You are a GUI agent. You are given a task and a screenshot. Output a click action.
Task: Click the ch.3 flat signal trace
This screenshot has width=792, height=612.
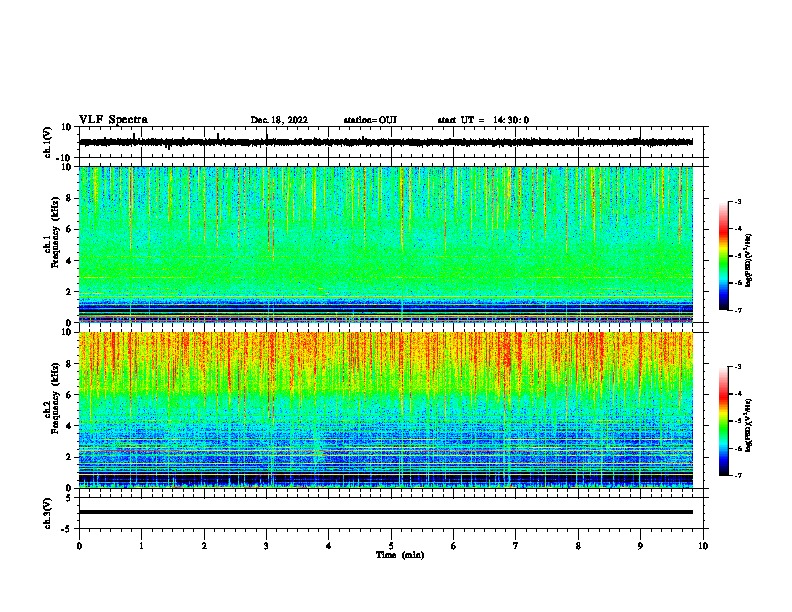tap(386, 512)
